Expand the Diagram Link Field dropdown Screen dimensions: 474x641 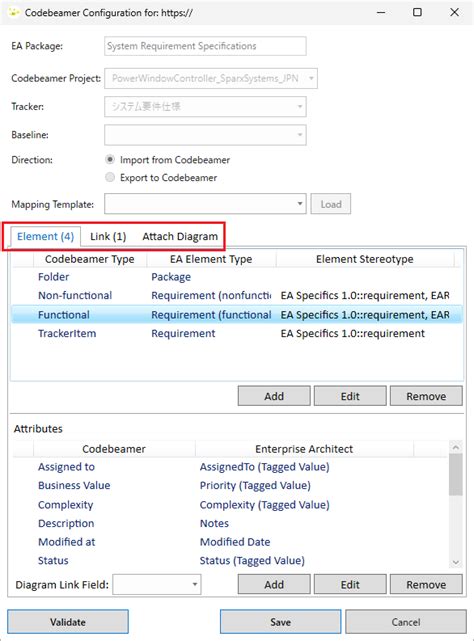pyautogui.click(x=157, y=585)
